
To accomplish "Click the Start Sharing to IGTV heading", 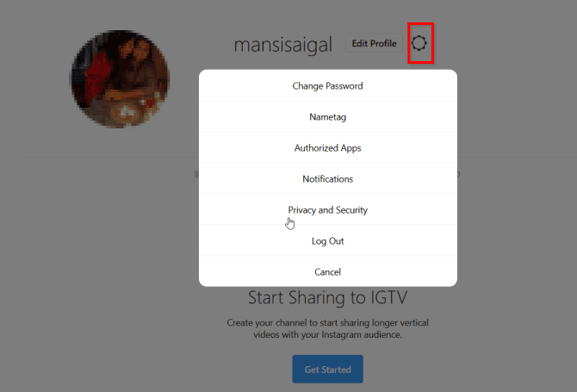I will click(328, 297).
